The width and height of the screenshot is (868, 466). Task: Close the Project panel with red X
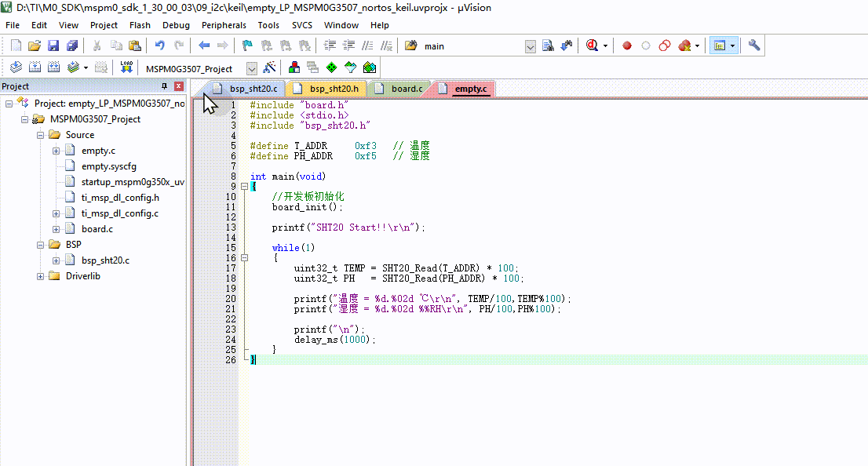tap(179, 86)
